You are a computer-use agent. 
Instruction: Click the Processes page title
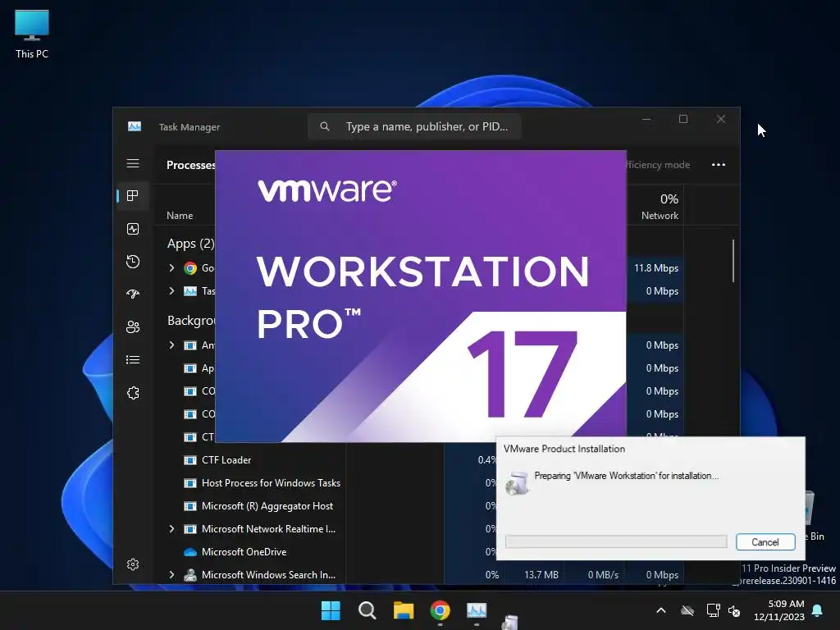(x=190, y=165)
